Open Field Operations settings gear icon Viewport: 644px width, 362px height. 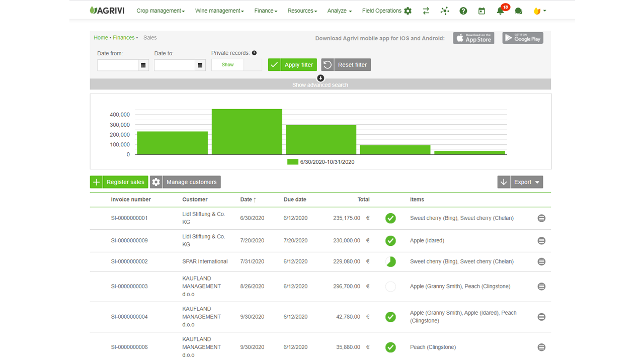(408, 10)
